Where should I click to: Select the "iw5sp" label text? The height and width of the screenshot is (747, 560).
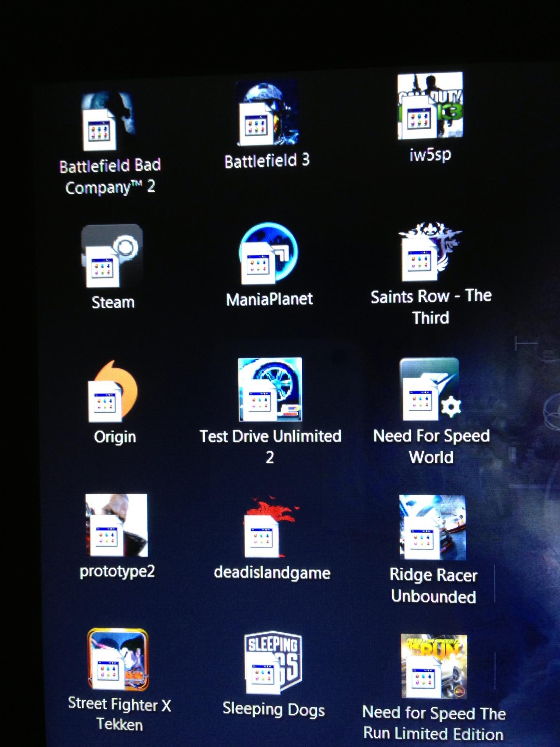pos(430,155)
